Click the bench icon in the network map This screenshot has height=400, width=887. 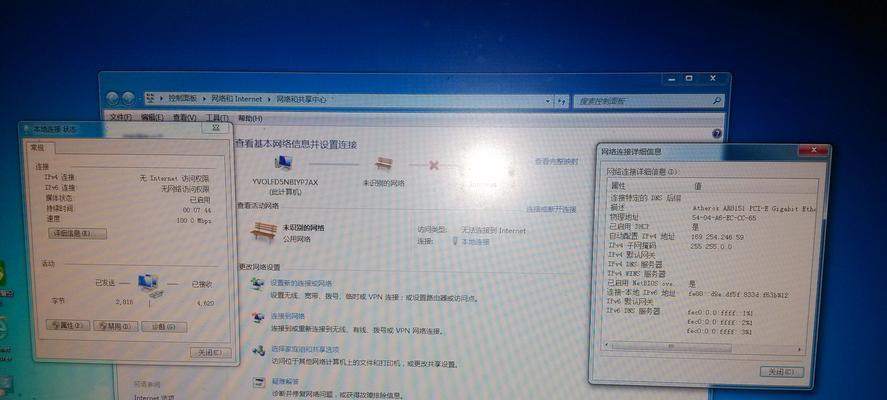pos(384,164)
